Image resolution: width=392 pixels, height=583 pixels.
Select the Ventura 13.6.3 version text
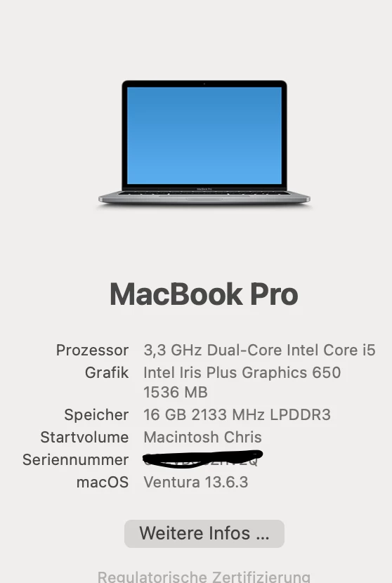195,483
